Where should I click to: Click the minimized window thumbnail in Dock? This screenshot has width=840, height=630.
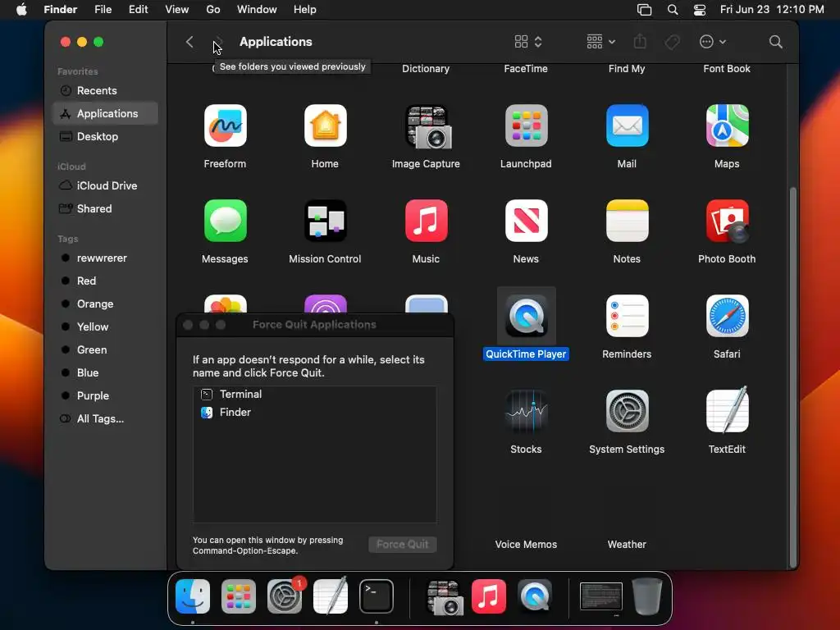tap(601, 596)
